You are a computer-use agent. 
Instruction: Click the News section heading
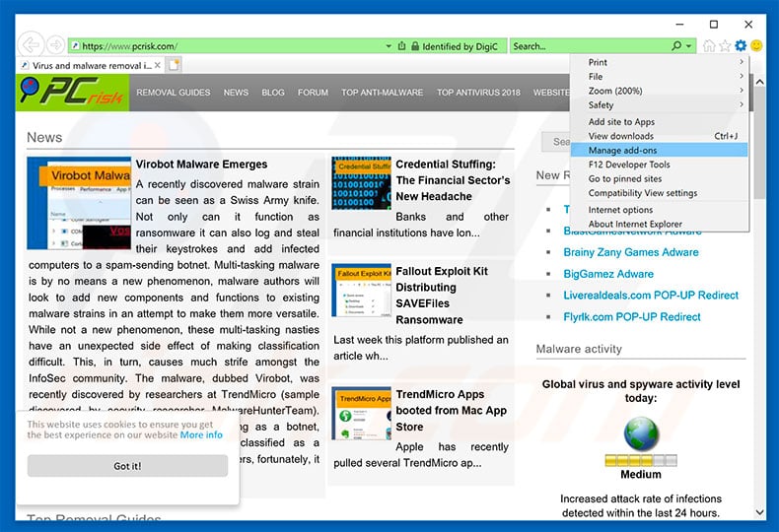click(x=44, y=138)
